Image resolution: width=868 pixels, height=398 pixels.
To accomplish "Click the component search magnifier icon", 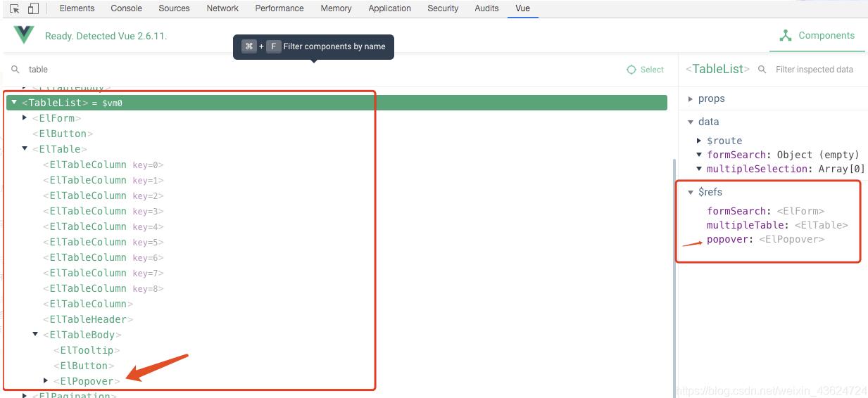I will point(15,70).
